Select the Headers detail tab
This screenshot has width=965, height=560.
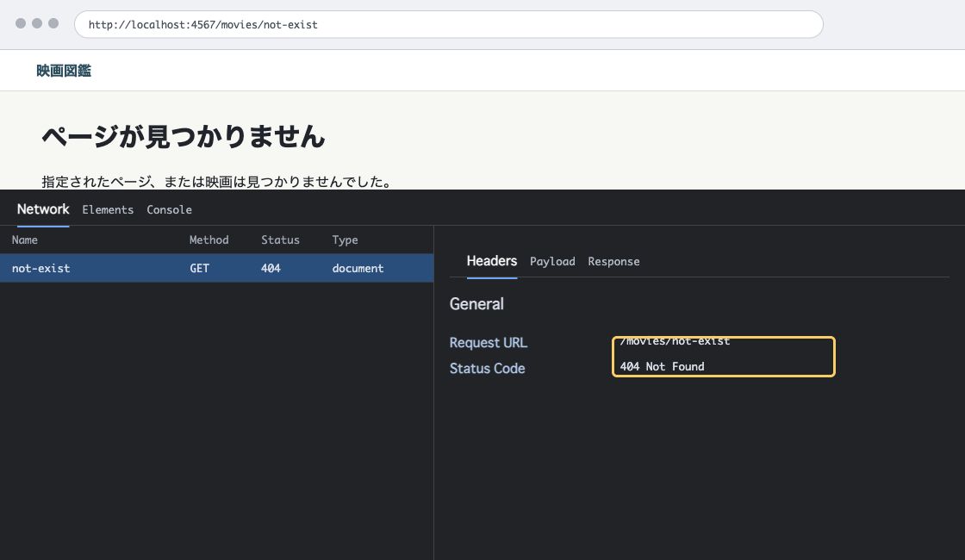coord(492,261)
